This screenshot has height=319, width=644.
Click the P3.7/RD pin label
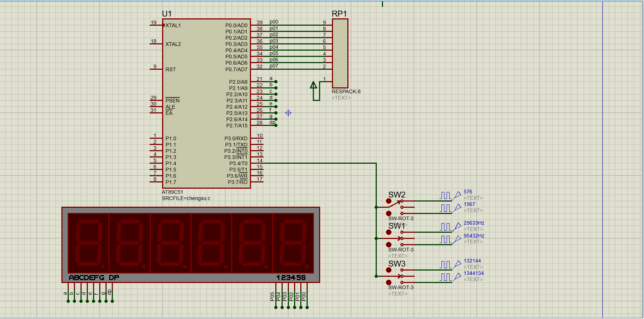238,182
